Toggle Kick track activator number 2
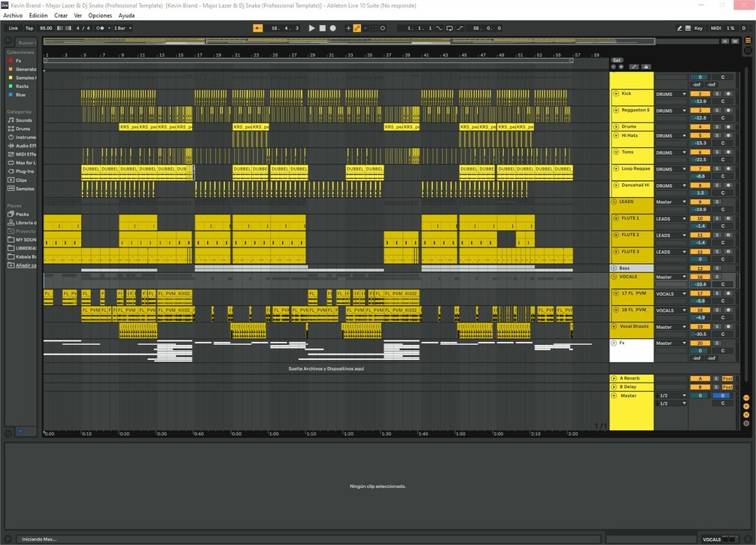Image resolution: width=756 pixels, height=545 pixels. click(x=700, y=94)
